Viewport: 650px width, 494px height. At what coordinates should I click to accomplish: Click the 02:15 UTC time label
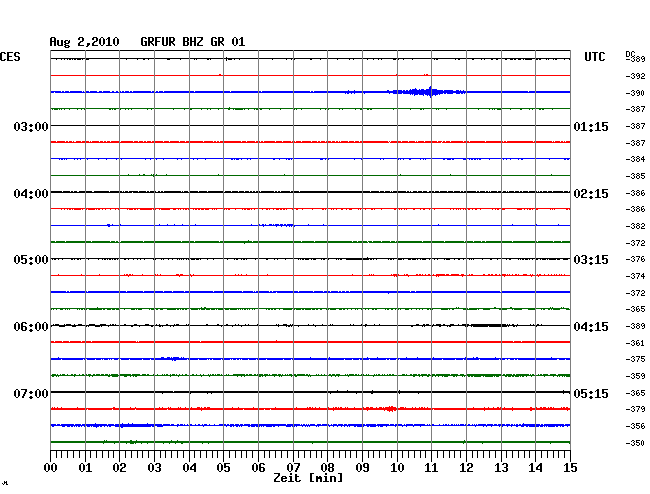coord(591,194)
